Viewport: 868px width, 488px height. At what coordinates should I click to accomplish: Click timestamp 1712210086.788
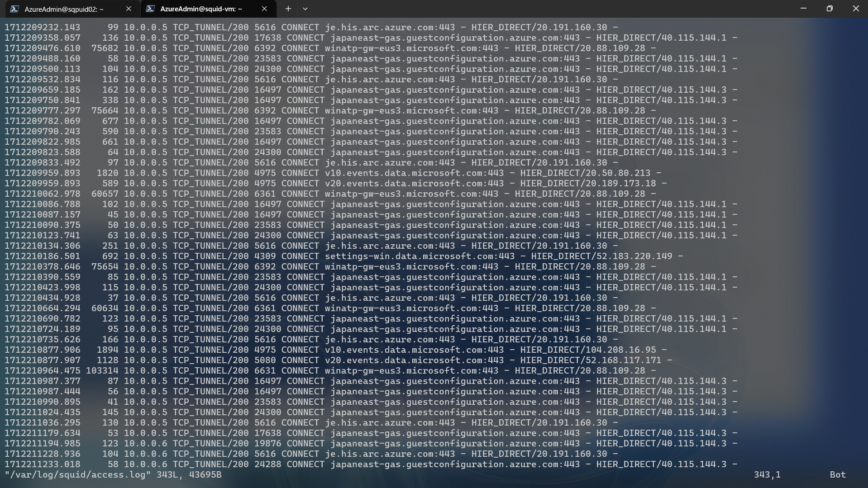pyautogui.click(x=43, y=204)
